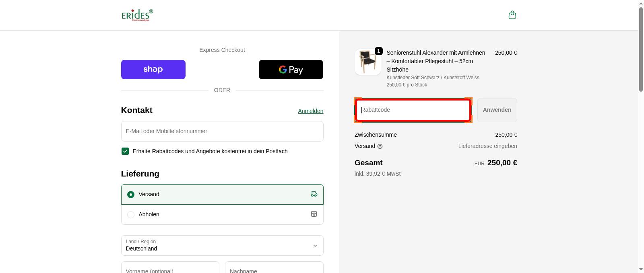Click the delivery truck icon in Versand row
Viewport: 644px width, 273px height.
(314, 194)
